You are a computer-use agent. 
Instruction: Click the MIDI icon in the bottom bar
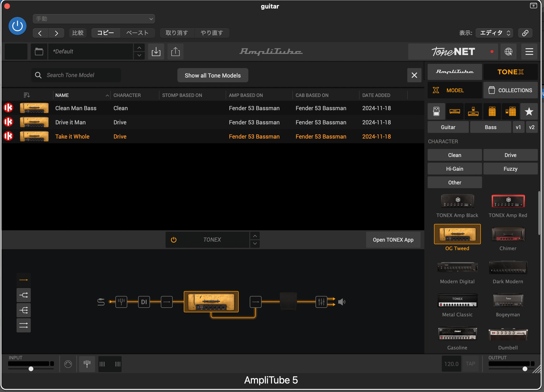click(x=68, y=364)
